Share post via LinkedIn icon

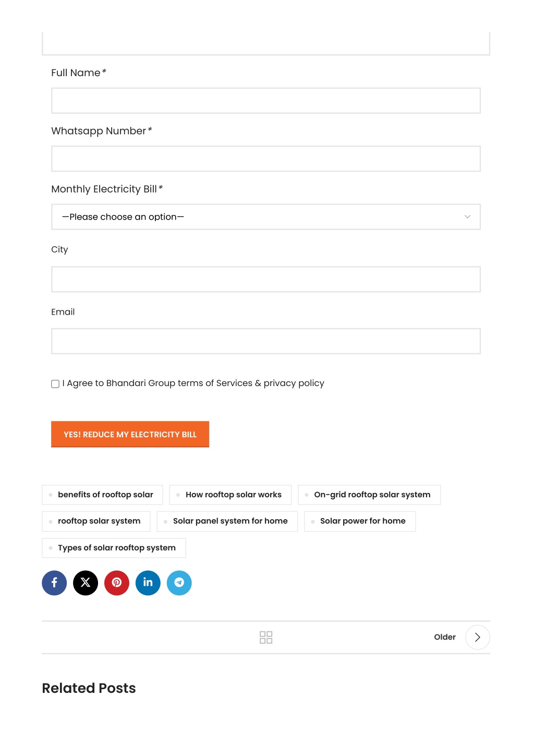(148, 583)
